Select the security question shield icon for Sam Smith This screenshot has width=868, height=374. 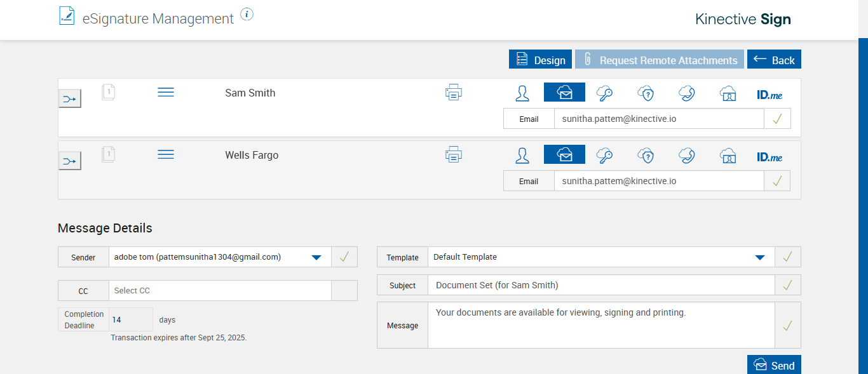pyautogui.click(x=646, y=93)
